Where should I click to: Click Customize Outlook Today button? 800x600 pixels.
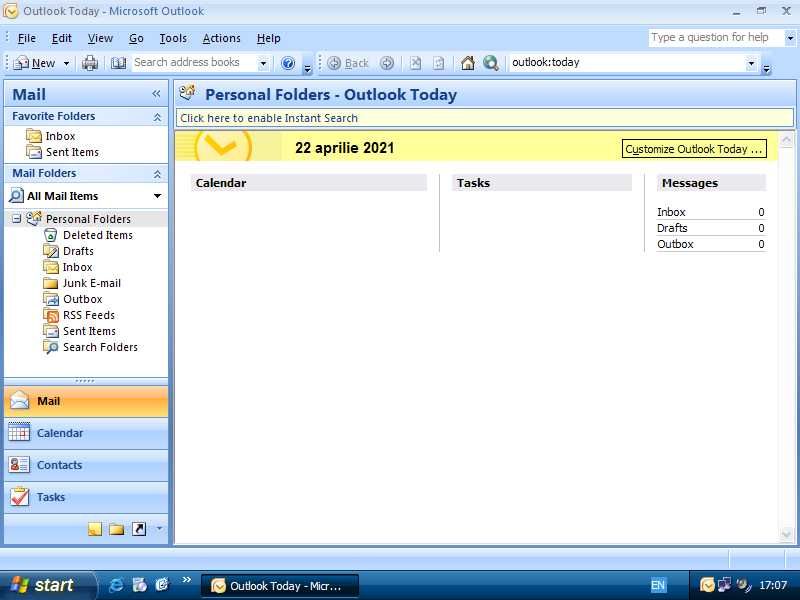[x=694, y=149]
